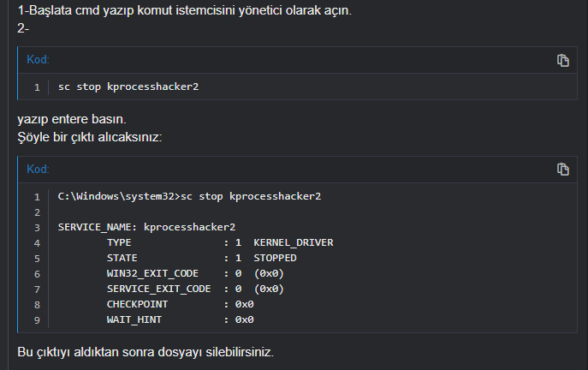This screenshot has height=370, width=588.
Task: Click line number 9 in the output block
Action: pos(37,320)
